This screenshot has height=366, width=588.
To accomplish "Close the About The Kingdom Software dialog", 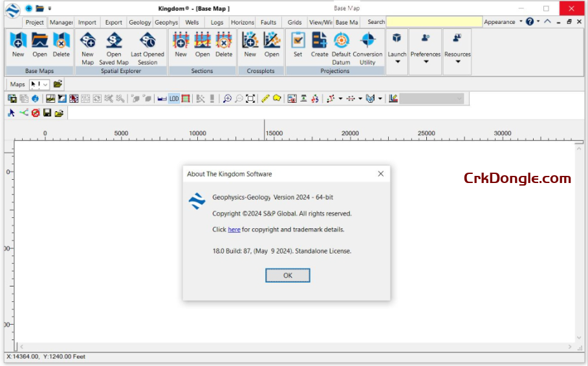I will (x=380, y=174).
